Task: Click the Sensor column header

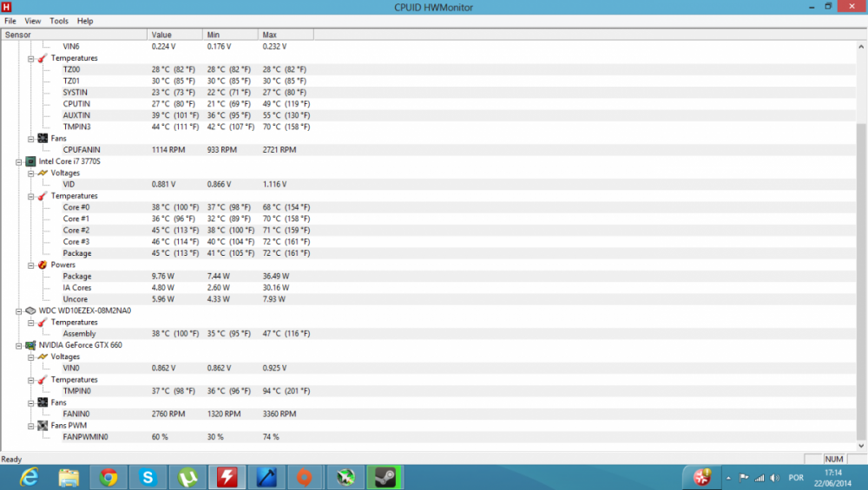Action: pyautogui.click(x=74, y=35)
